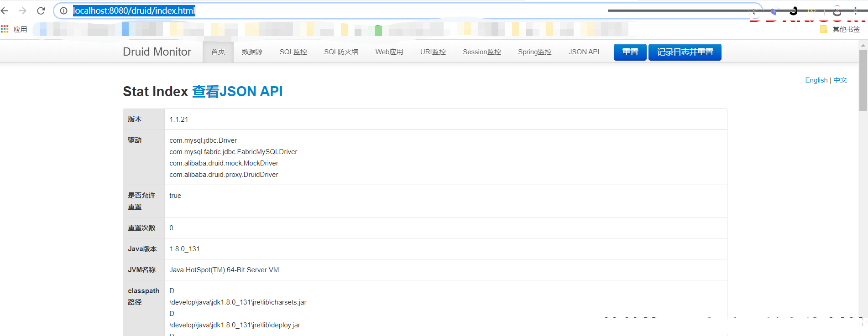Switch to the SQL监控 tab
This screenshot has height=336, width=868.
click(x=293, y=52)
